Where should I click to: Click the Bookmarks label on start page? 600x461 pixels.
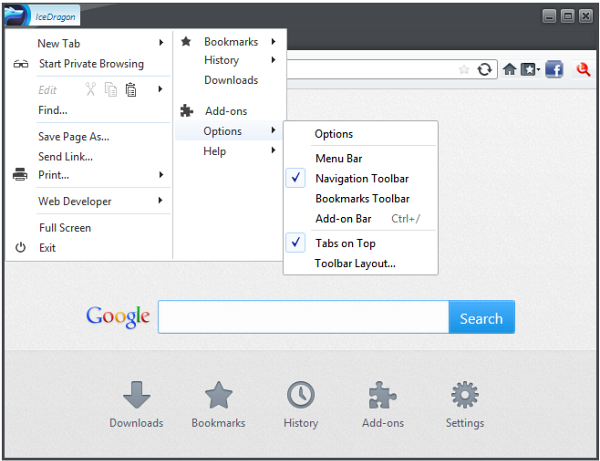[218, 423]
